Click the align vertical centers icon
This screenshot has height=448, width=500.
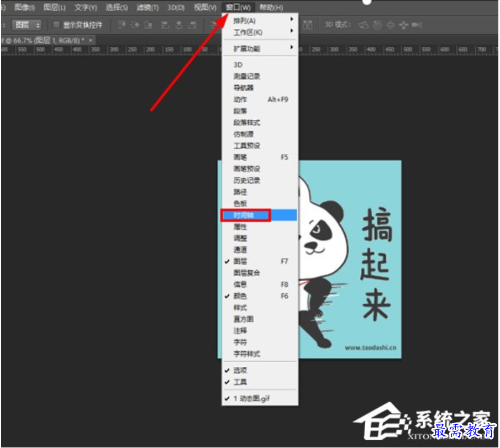[135, 24]
